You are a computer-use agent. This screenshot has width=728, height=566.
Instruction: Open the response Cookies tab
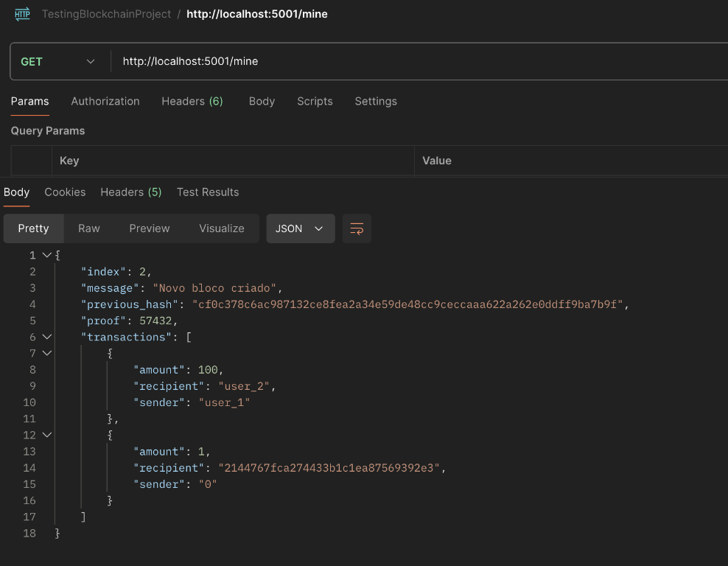tap(65, 192)
